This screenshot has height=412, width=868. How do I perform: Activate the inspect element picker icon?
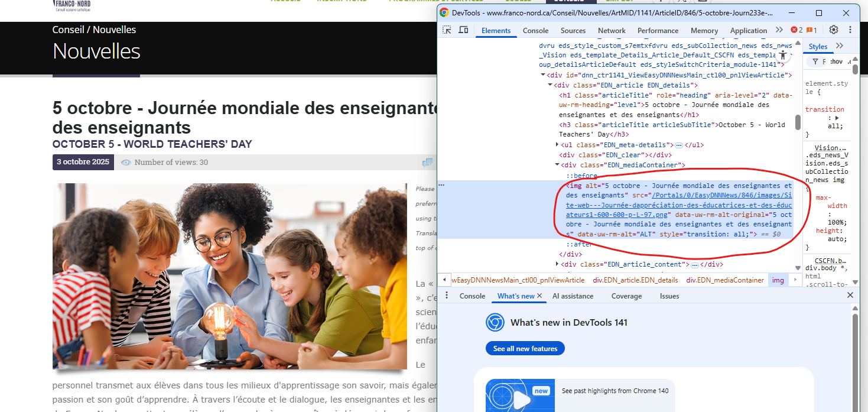point(447,30)
